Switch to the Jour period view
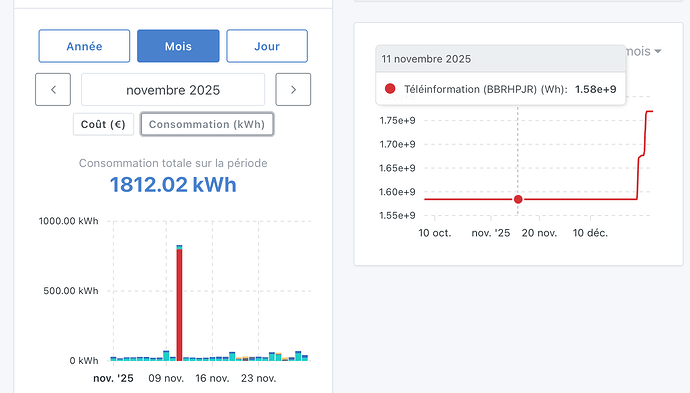 point(267,46)
